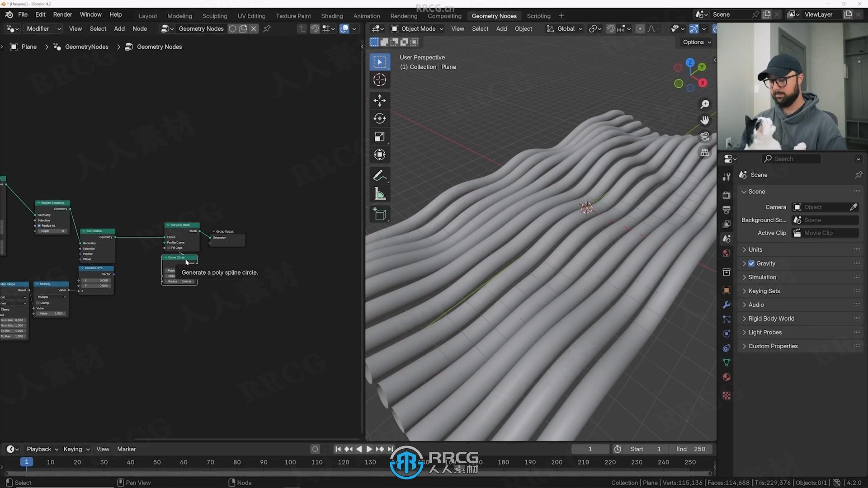Open the Object Mode dropdown
This screenshot has width=868, height=488.
[x=417, y=28]
